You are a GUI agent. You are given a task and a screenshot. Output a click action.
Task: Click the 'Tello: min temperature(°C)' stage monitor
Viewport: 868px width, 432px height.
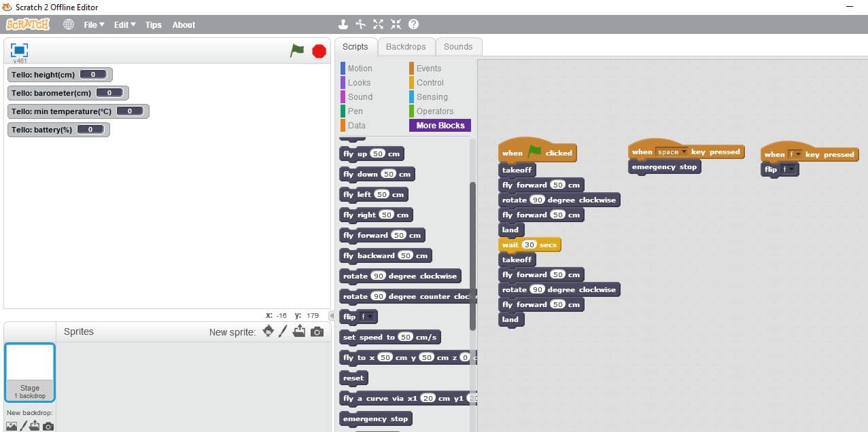click(x=78, y=111)
